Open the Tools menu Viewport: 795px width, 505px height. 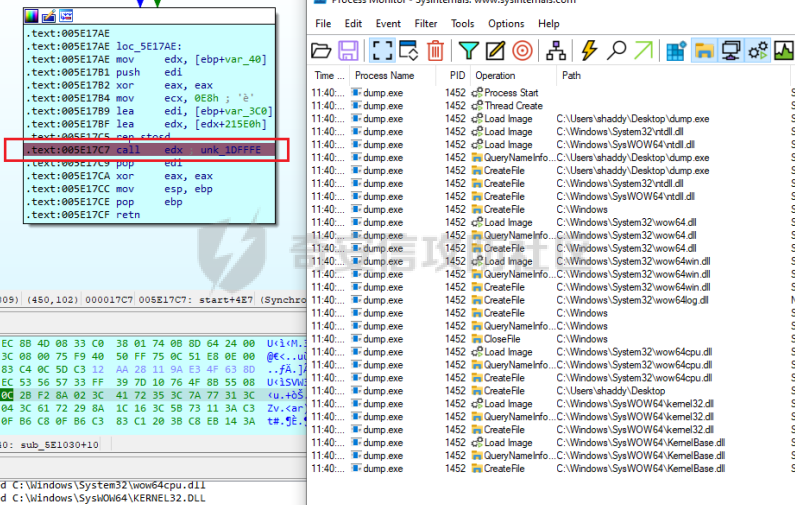462,24
